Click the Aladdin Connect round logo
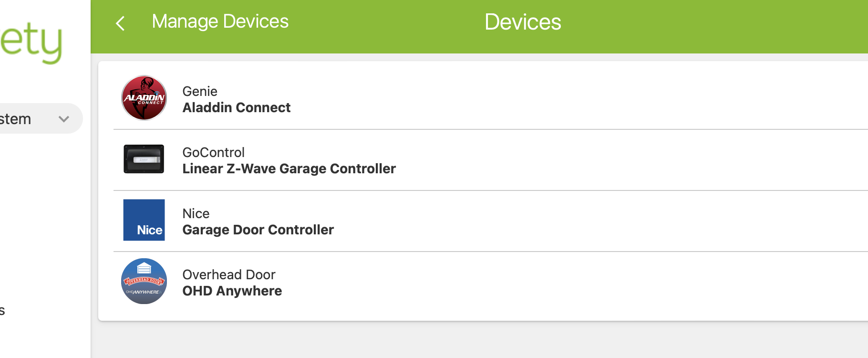This screenshot has height=358, width=868. (144, 98)
